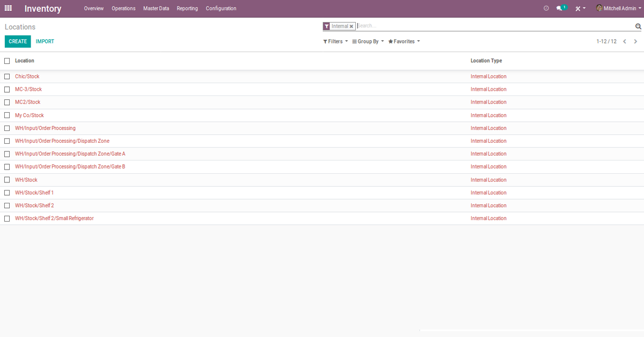The width and height of the screenshot is (644, 337).
Task: Click Internal Location in the MC2/Stock row
Action: [488, 102]
